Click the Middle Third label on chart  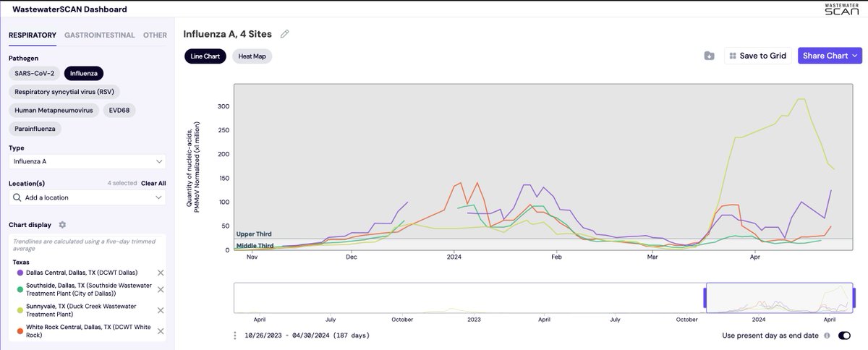coord(255,246)
